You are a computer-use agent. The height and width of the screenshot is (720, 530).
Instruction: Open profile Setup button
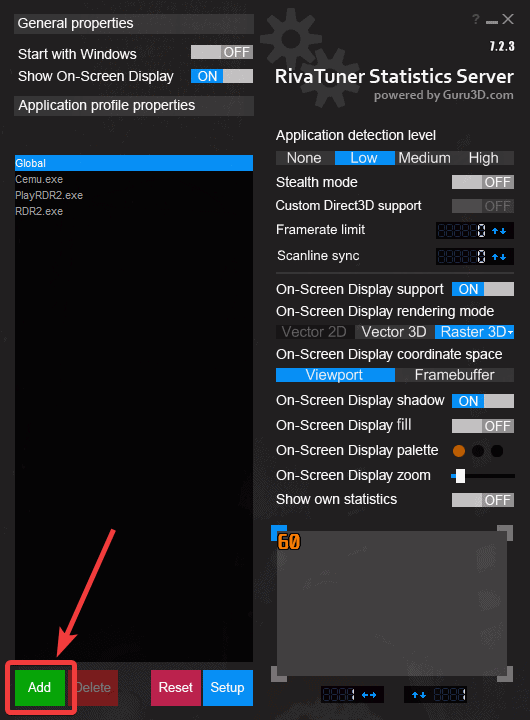pos(228,687)
